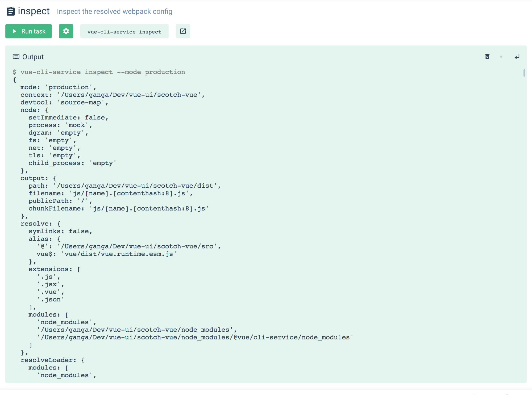Click the chunkFilename line
The image size is (532, 395).
point(119,208)
